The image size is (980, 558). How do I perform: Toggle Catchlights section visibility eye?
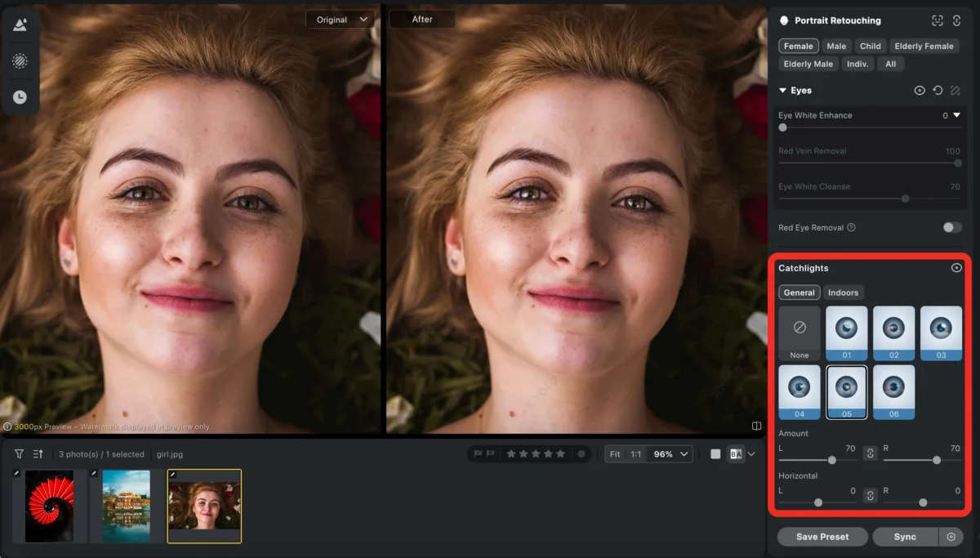[x=956, y=268]
